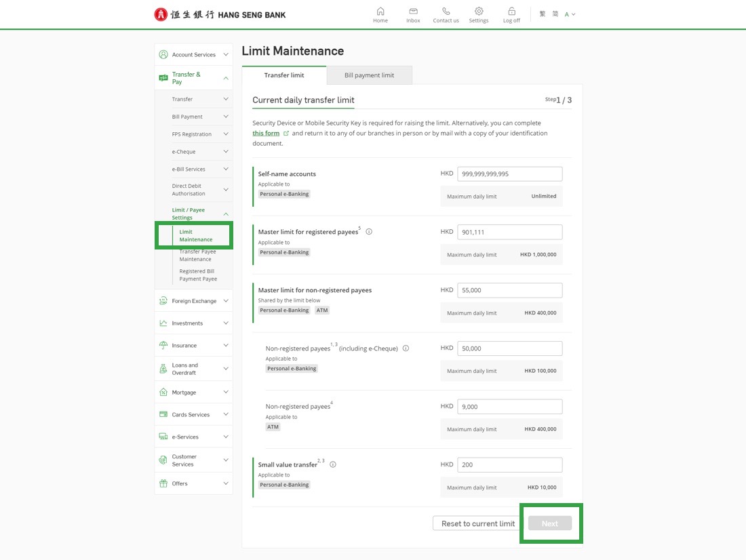This screenshot has width=746, height=560.
Task: Expand the Foreign Exchange section
Action: click(x=193, y=301)
